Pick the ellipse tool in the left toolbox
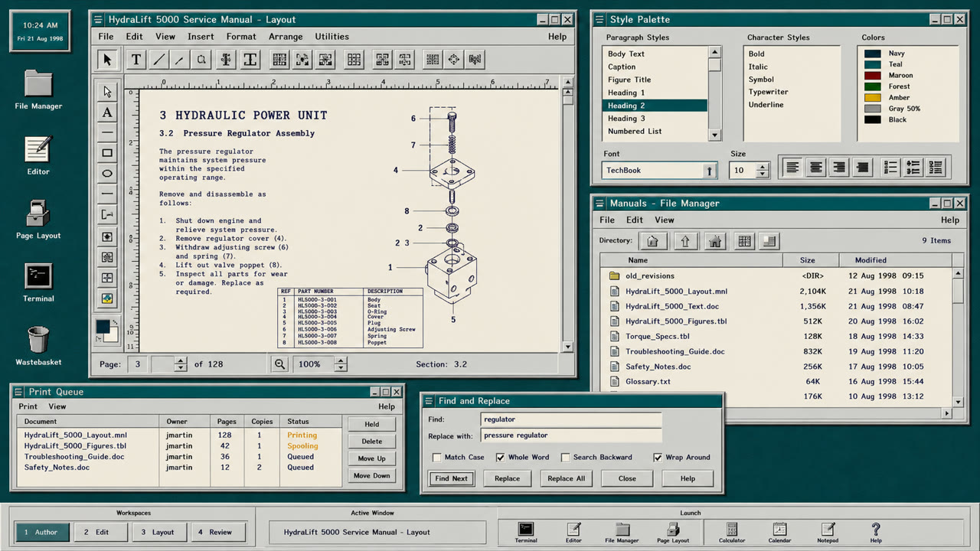The width and height of the screenshot is (980, 551). pyautogui.click(x=107, y=174)
